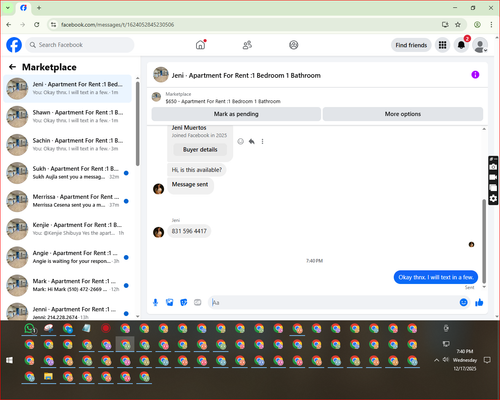Open the Shawn conversation
The image size is (500, 400).
coord(68,117)
